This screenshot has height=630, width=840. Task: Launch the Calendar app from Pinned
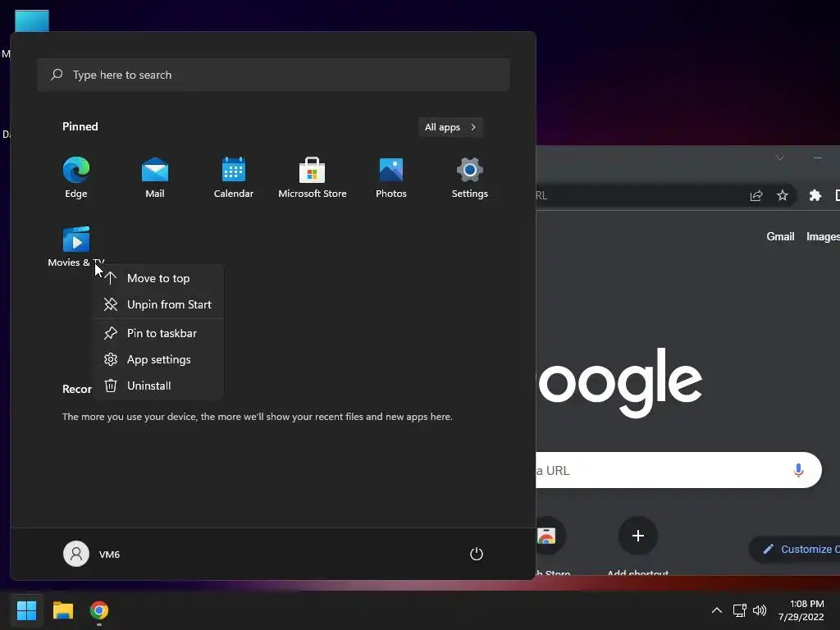234,178
